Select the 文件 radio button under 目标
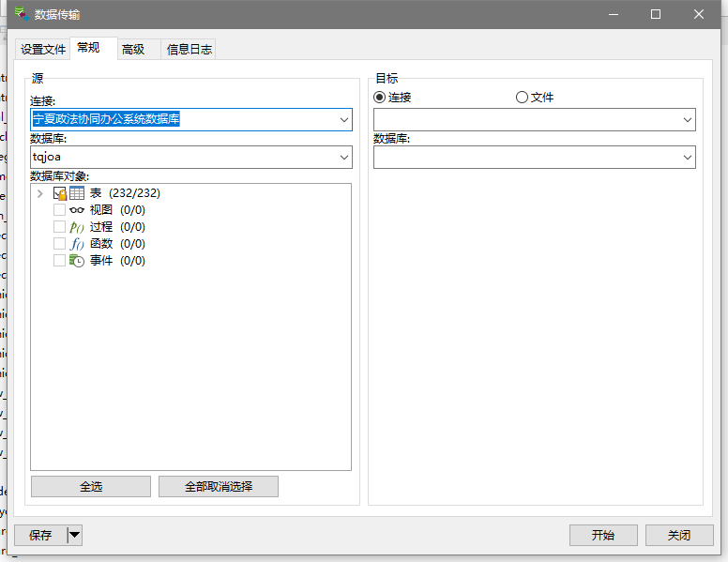 (x=522, y=97)
